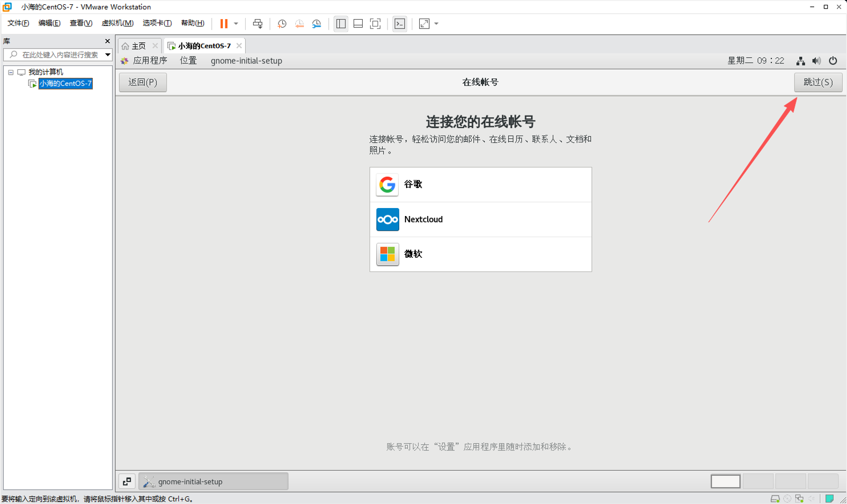The width and height of the screenshot is (847, 504).
Task: Open the 应用程序 GNOME menu
Action: (x=144, y=61)
